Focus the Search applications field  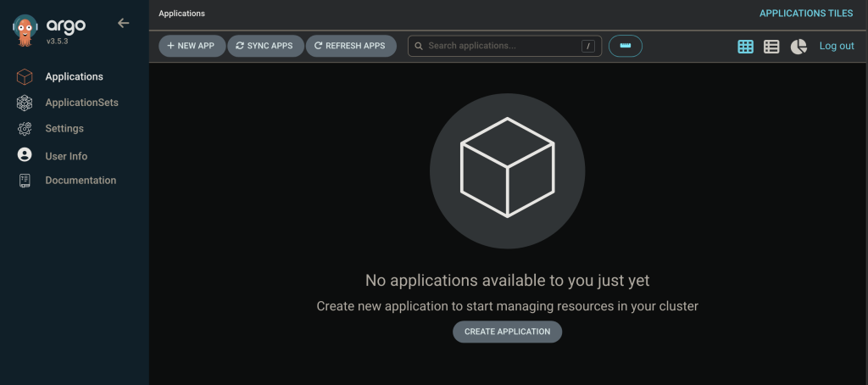click(504, 46)
